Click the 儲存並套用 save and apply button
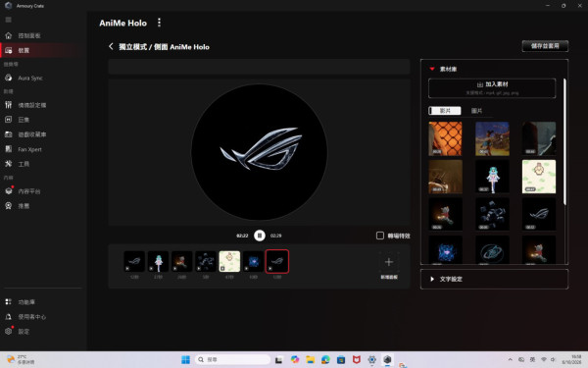This screenshot has width=588, height=368. (545, 46)
